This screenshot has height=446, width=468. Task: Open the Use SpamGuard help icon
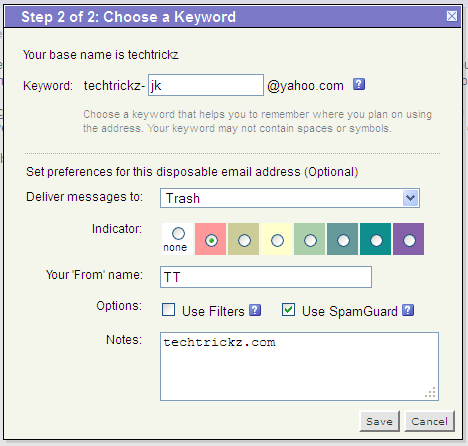click(x=408, y=310)
